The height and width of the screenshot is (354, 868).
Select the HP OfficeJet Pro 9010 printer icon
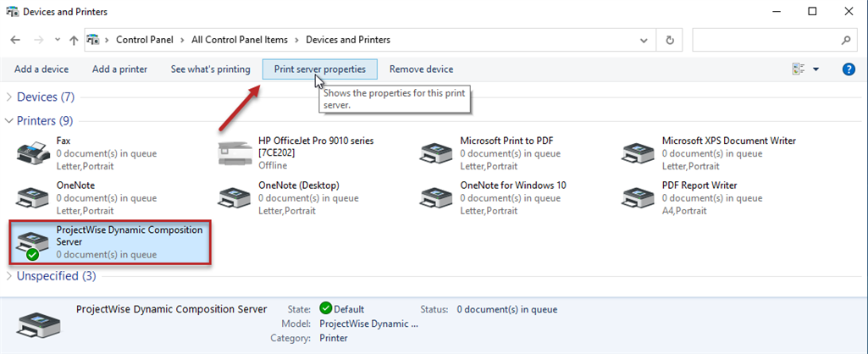coord(235,153)
